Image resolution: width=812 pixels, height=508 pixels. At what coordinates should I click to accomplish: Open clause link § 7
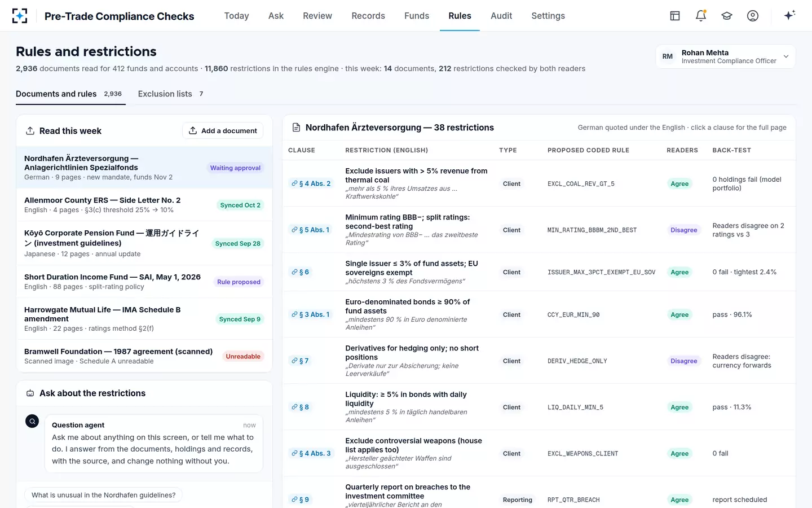point(301,361)
